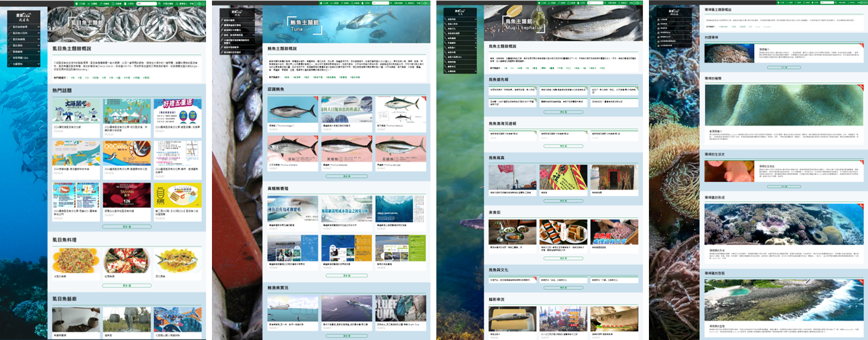Click the site logo in the milkfish page sidebar

pyautogui.click(x=24, y=18)
